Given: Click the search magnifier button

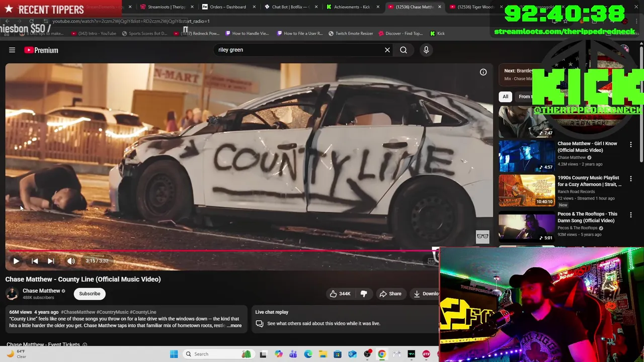Looking at the screenshot, I should tap(404, 50).
